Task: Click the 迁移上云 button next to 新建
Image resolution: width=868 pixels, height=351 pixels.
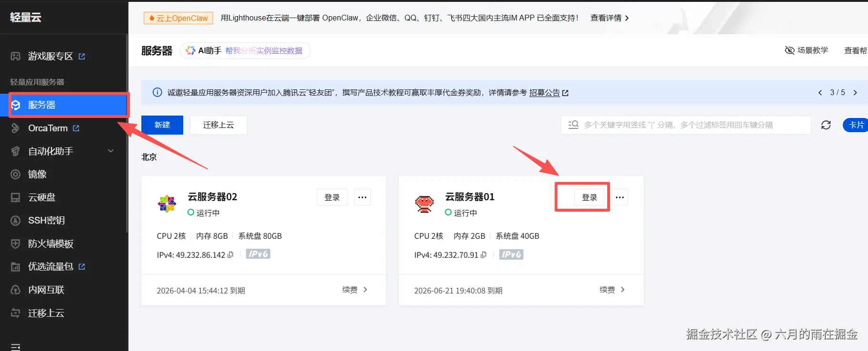Action: (218, 125)
